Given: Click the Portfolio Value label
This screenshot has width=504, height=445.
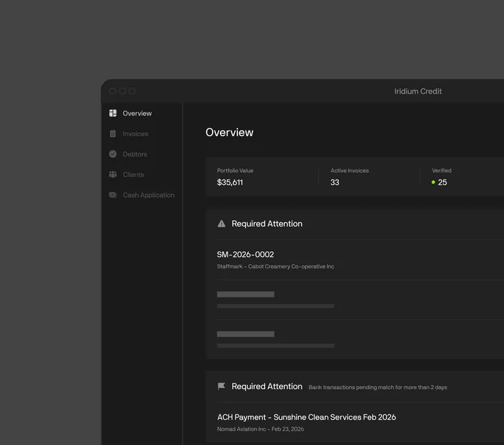Looking at the screenshot, I should (235, 170).
